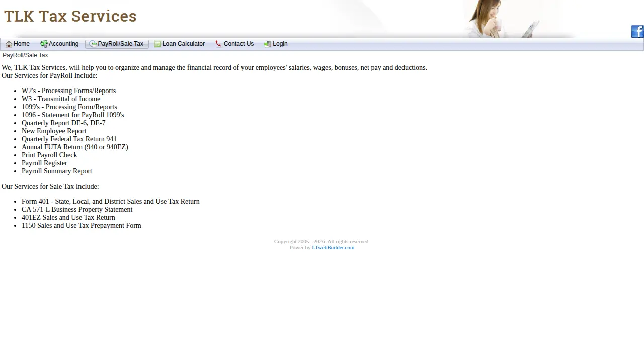Go to Loan Calculator page
The width and height of the screenshot is (644, 362).
coord(180,44)
